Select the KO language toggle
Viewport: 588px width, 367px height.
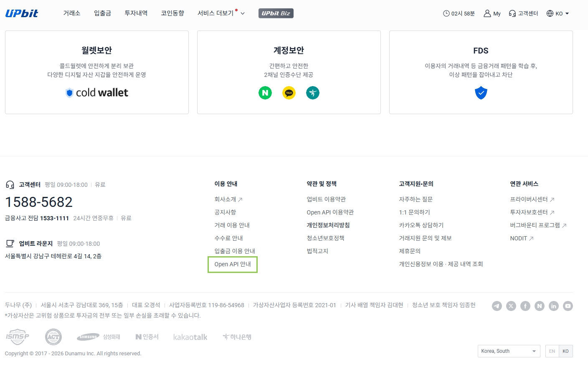click(x=565, y=351)
